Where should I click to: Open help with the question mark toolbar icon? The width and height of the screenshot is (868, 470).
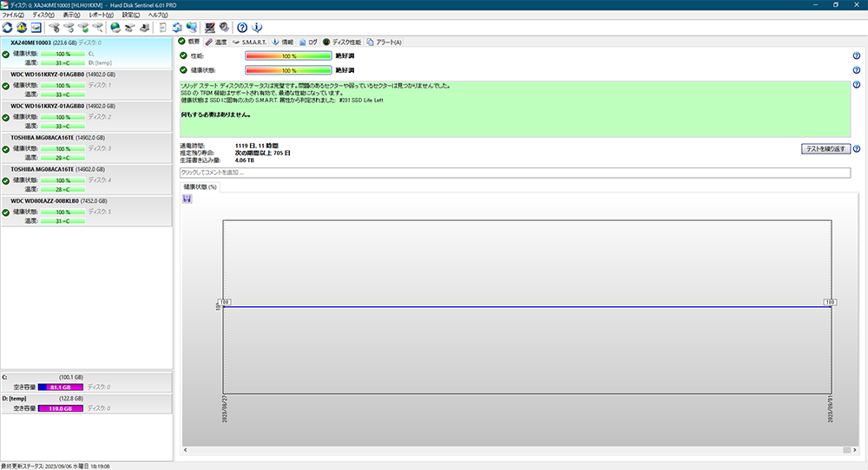(x=242, y=27)
